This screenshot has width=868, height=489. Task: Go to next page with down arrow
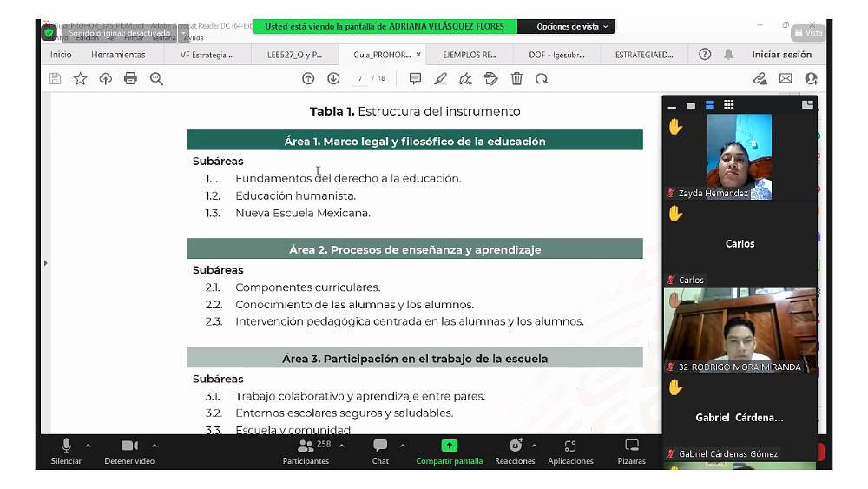pyautogui.click(x=333, y=78)
